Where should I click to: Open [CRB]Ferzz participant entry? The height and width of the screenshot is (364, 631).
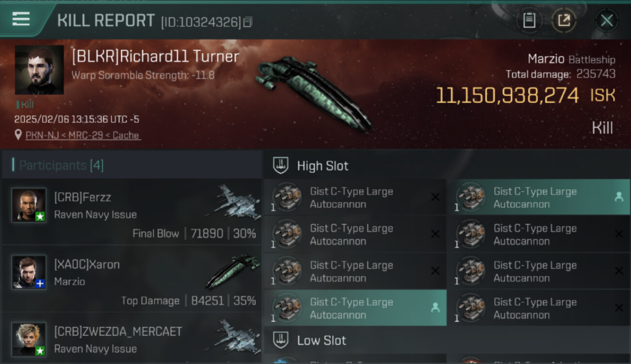click(x=132, y=212)
